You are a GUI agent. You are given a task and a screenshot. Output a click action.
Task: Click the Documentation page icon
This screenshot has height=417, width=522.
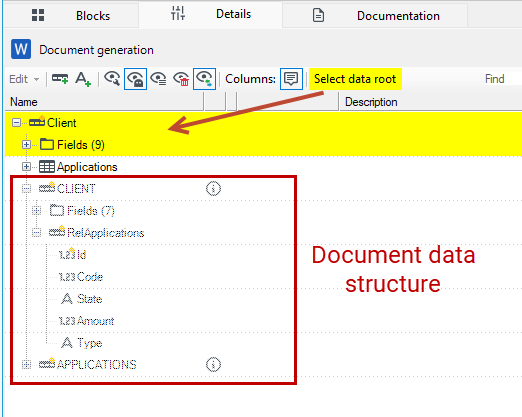pyautogui.click(x=318, y=15)
